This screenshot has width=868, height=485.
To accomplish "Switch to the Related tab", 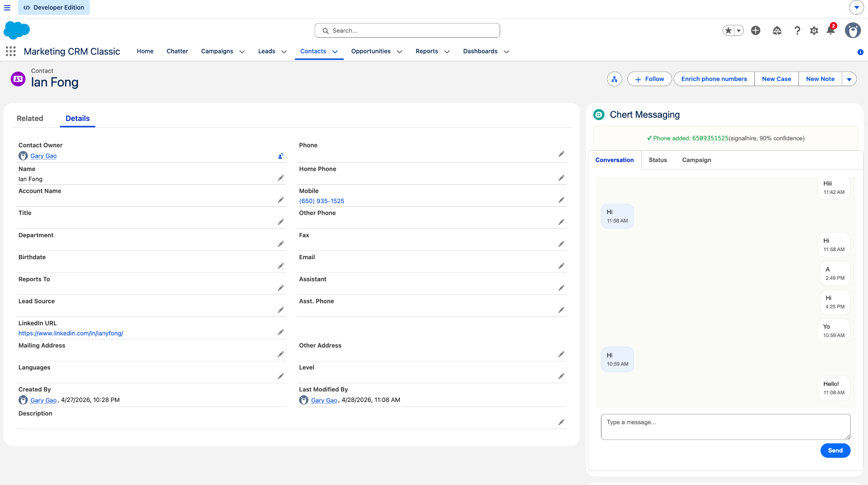I will [30, 119].
